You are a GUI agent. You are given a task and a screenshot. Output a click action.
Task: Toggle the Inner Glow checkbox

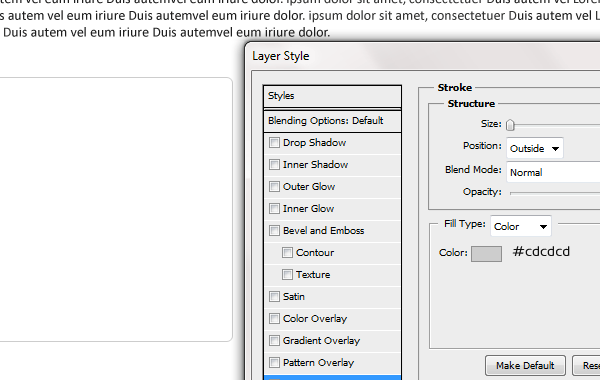[x=274, y=209]
